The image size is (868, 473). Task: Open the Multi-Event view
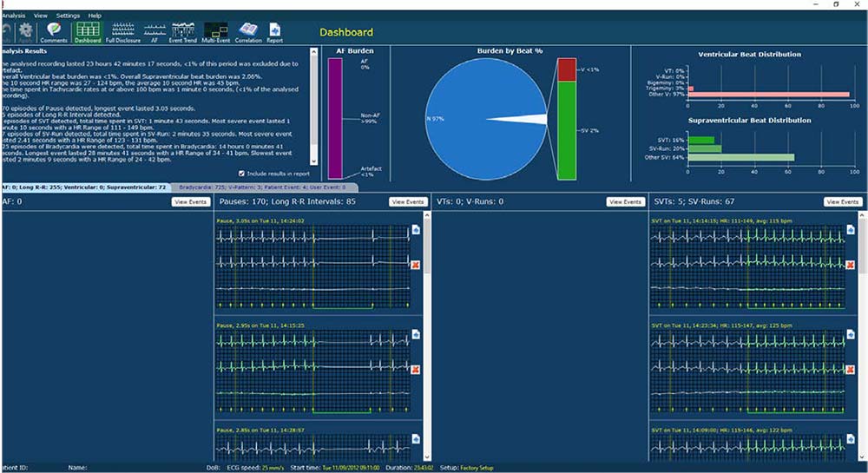tap(216, 32)
